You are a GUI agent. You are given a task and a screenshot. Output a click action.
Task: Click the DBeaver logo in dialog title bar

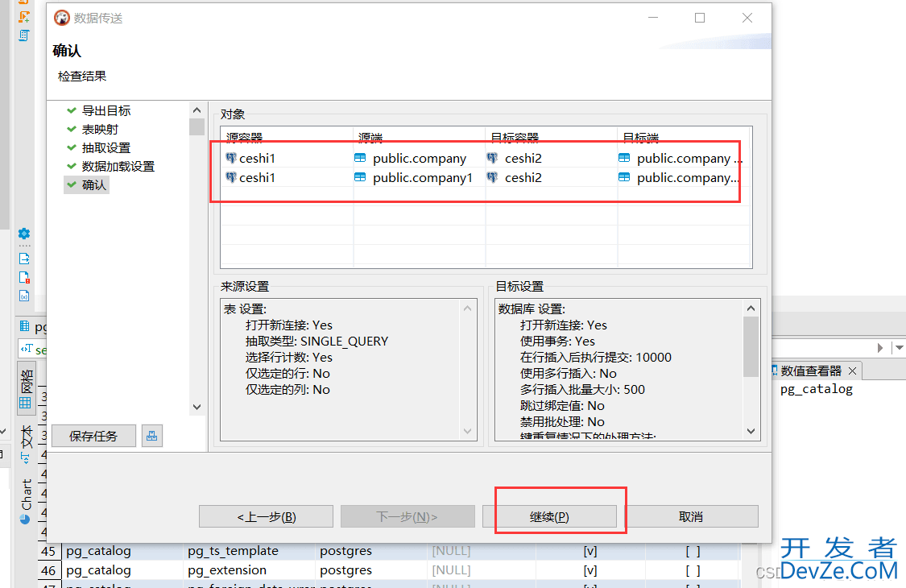(62, 18)
